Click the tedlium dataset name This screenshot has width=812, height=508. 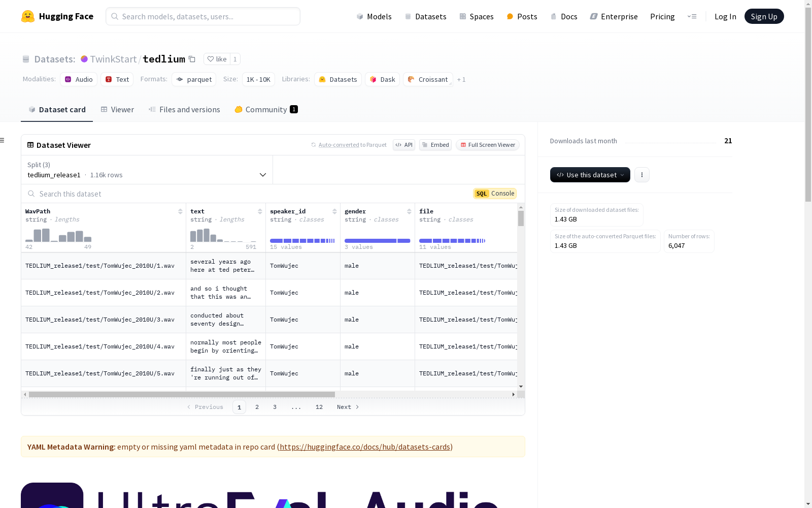point(164,59)
